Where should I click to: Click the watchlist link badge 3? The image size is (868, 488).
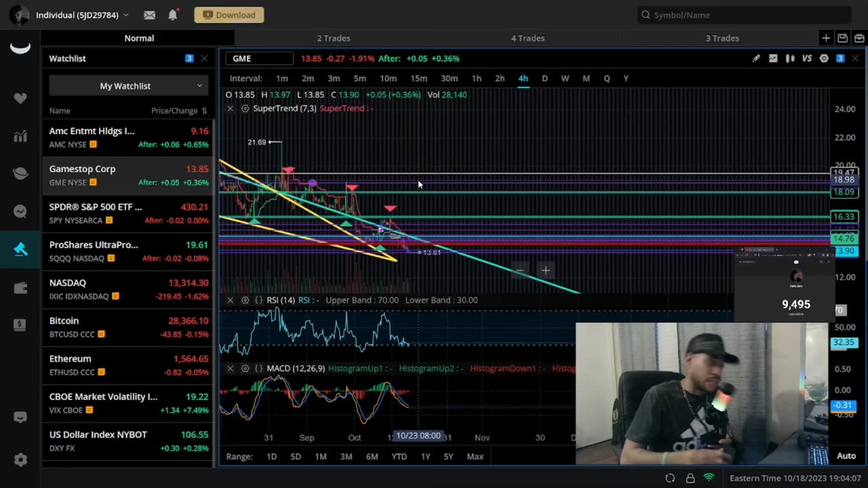[189, 58]
